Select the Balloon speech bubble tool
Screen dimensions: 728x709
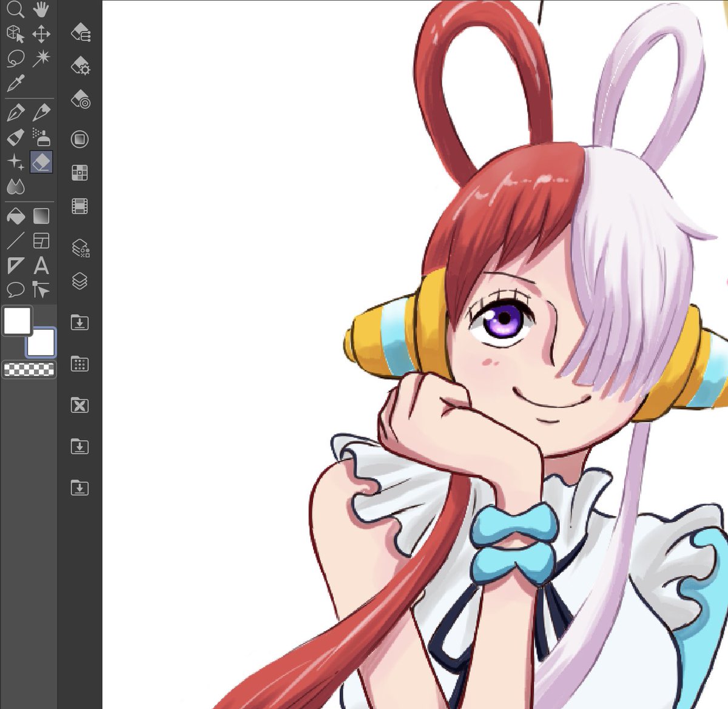click(x=15, y=290)
